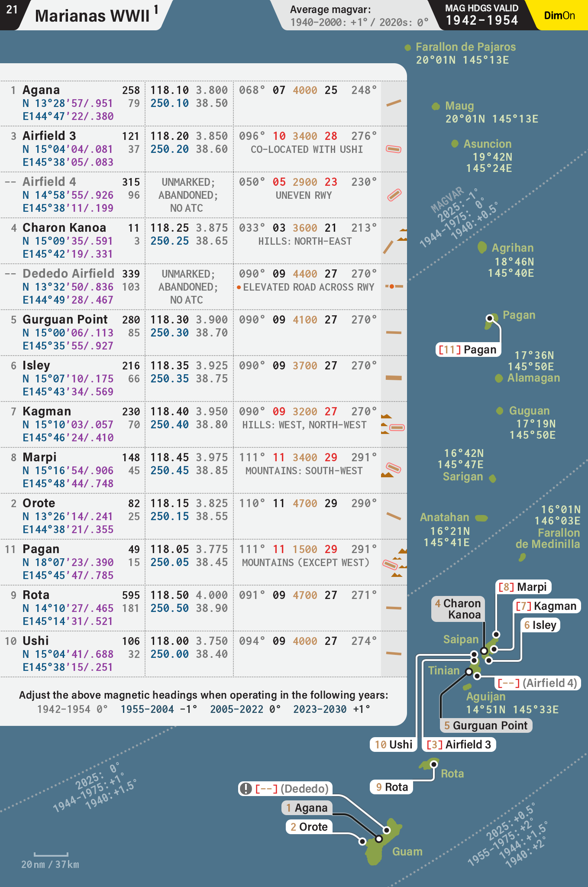Select the [8] Marpi map label
Image resolution: width=588 pixels, height=887 pixels.
523,587
